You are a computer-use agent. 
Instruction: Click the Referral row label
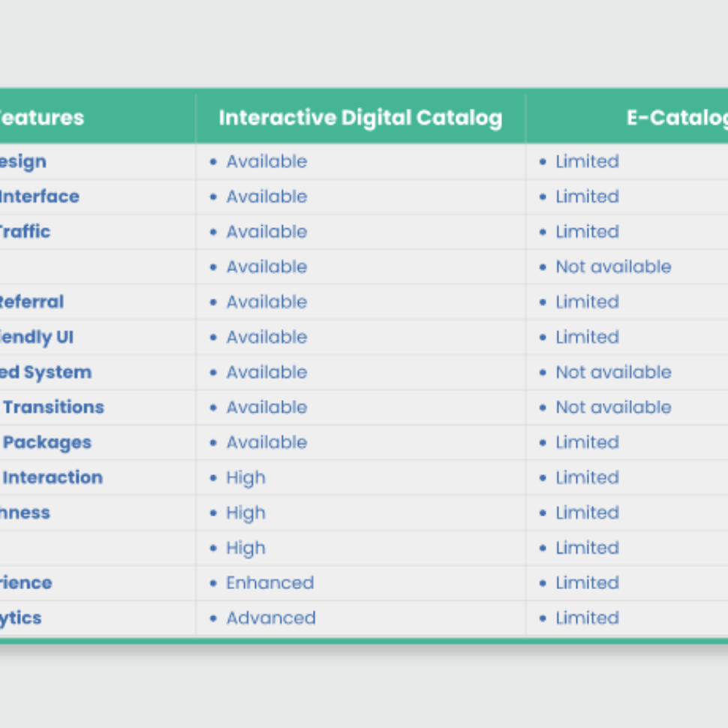[32, 302]
